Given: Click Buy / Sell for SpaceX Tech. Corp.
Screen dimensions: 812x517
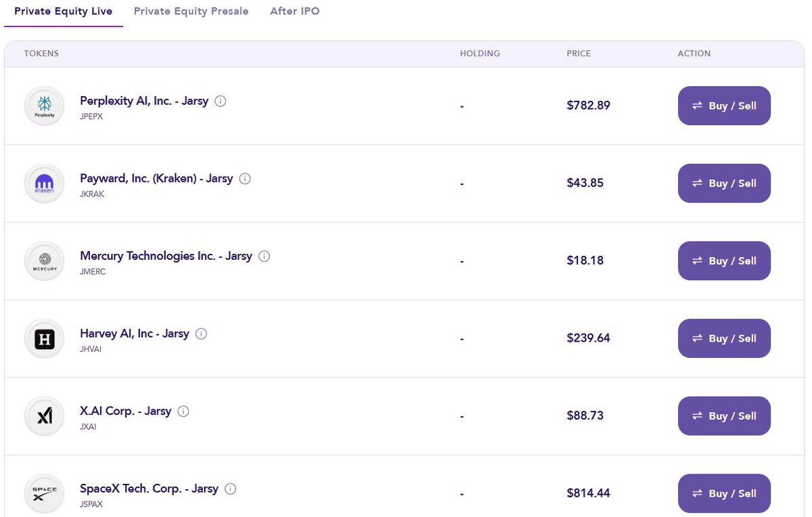Looking at the screenshot, I should tap(724, 493).
